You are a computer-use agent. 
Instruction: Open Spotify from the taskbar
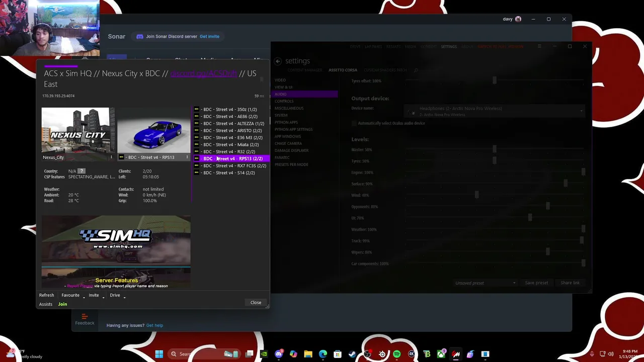396,354
